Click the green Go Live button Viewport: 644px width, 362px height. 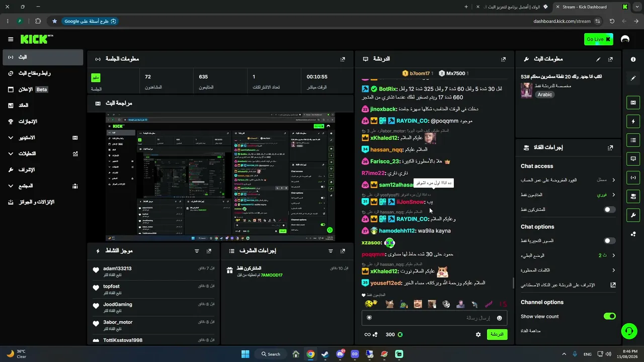point(599,39)
